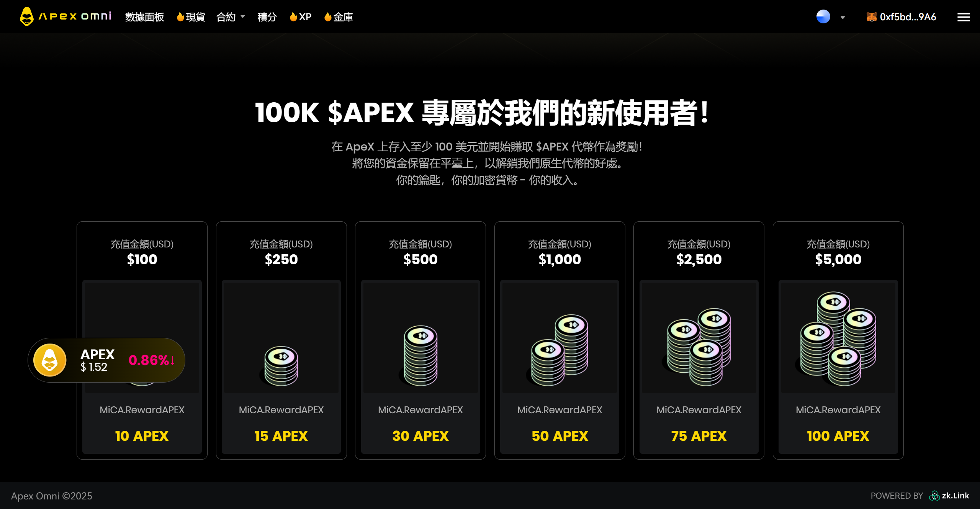The height and width of the screenshot is (509, 980).
Task: Select the $100 deposit reward card
Action: point(142,340)
